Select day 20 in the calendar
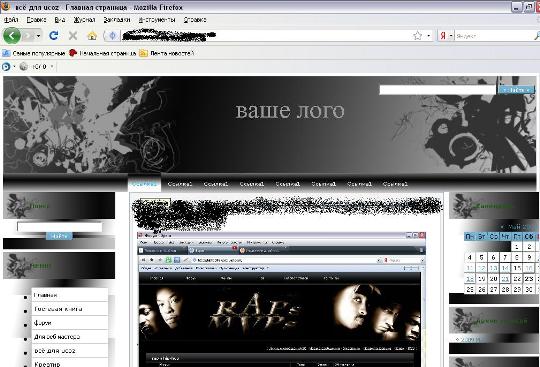Image resolution: width=540 pixels, height=367 pixels. coord(493,279)
